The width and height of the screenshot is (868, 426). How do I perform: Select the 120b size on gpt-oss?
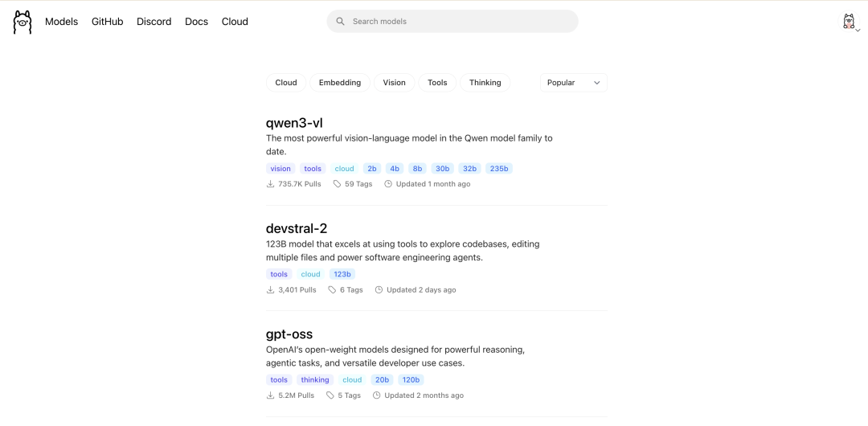click(x=411, y=380)
